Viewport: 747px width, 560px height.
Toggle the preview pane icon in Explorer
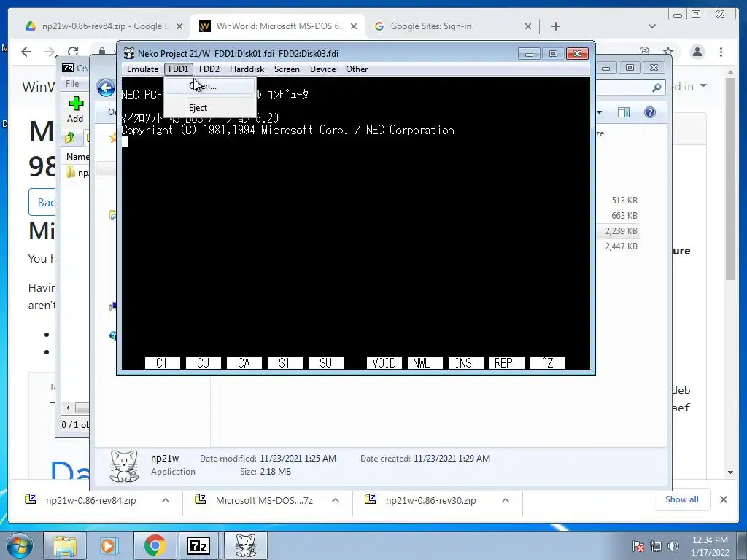coord(624,112)
